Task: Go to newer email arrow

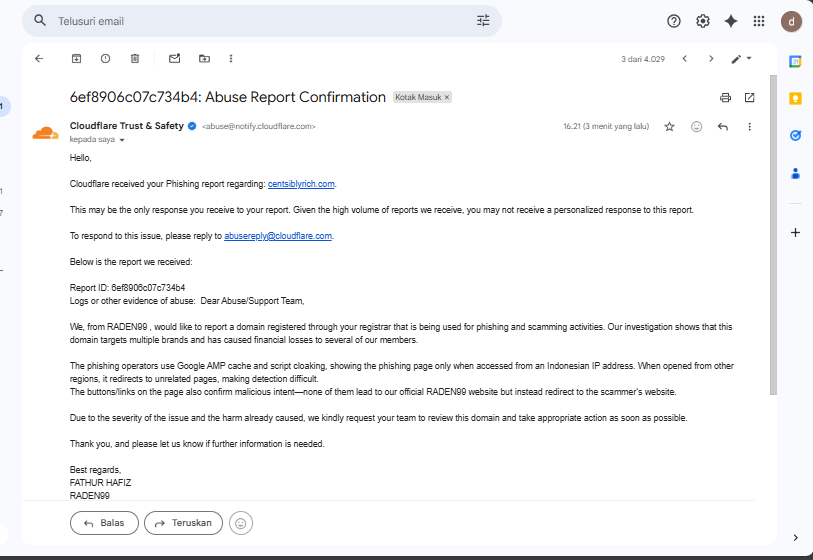Action: click(684, 59)
